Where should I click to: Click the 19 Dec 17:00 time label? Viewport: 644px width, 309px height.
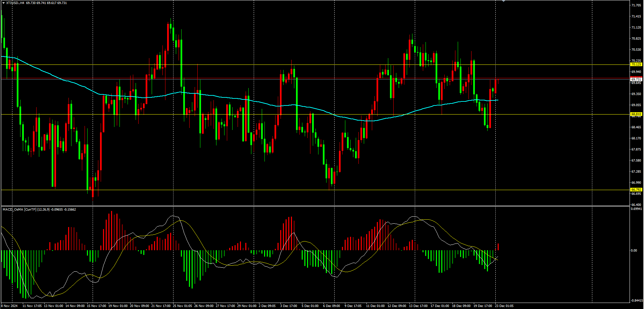[x=483, y=306]
